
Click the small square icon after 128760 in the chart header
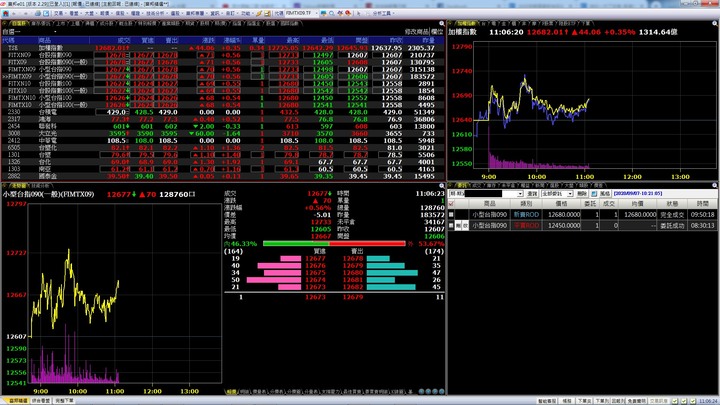click(192, 194)
